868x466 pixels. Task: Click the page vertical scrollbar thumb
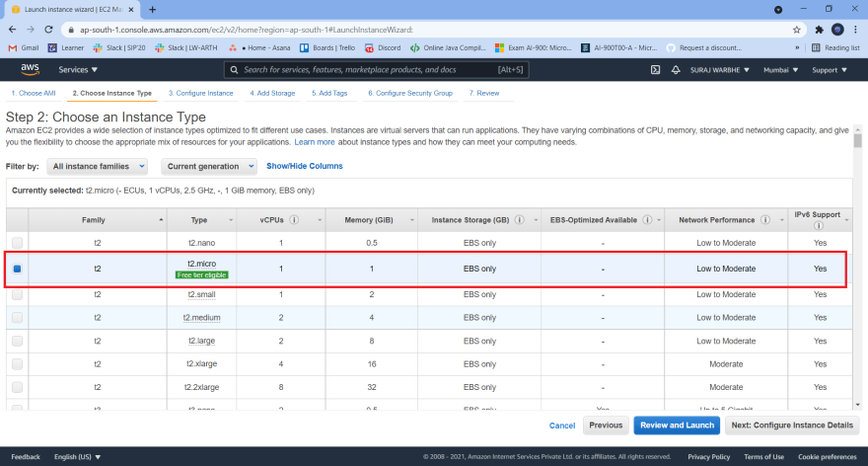[x=857, y=141]
